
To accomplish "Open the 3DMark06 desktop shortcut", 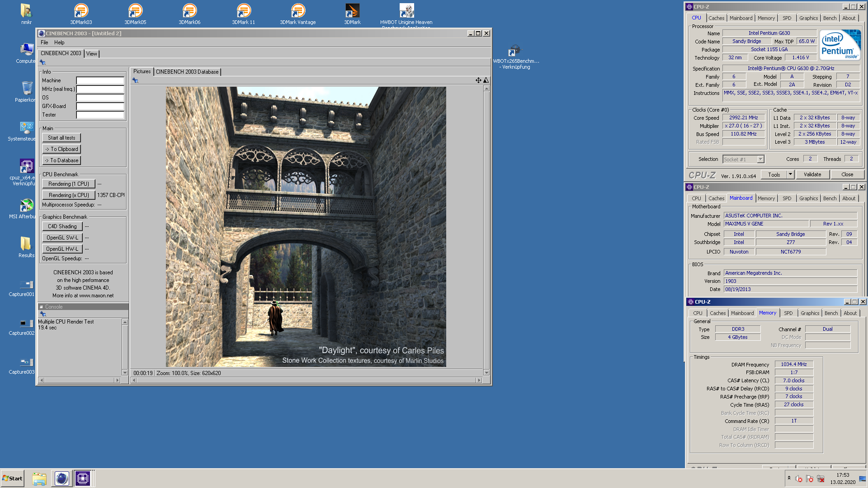I will click(x=189, y=14).
